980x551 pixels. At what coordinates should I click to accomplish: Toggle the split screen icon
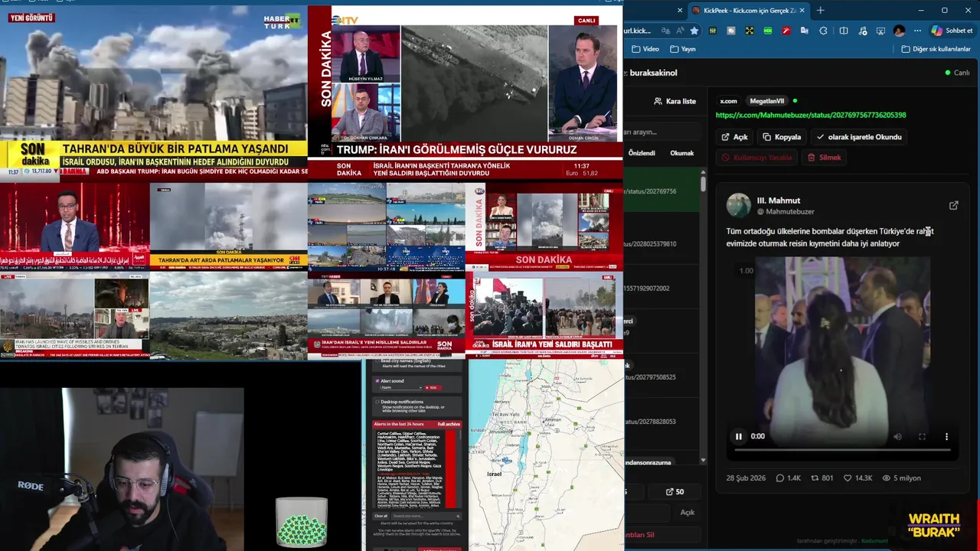[x=844, y=31]
